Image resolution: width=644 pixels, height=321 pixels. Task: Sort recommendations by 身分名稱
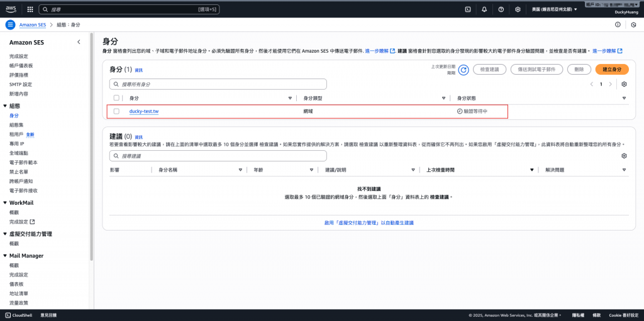[x=240, y=170]
